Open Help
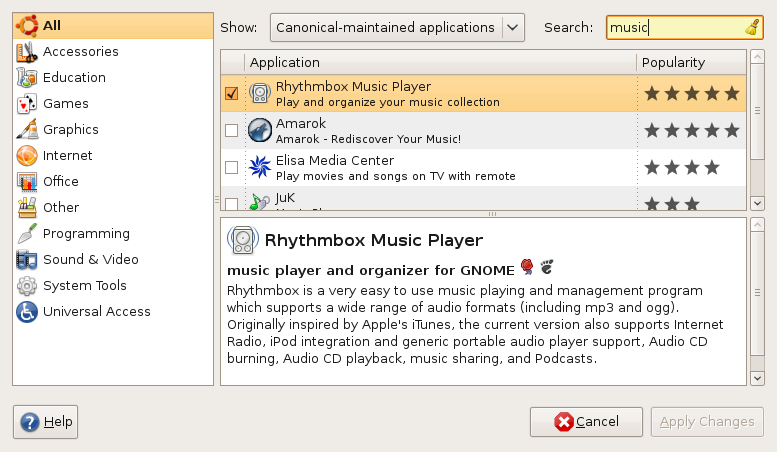 tap(46, 422)
